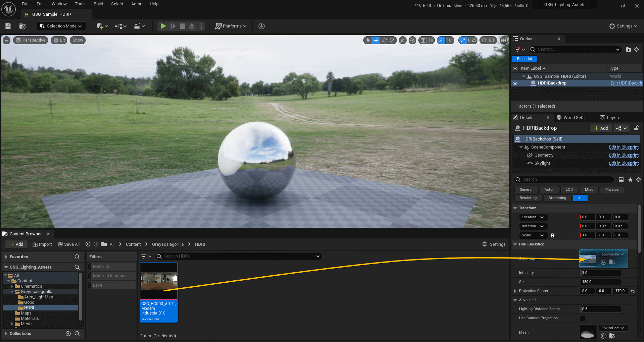Image resolution: width=644 pixels, height=342 pixels.
Task: Click the Lighting Distance Factor field
Action: [600, 309]
